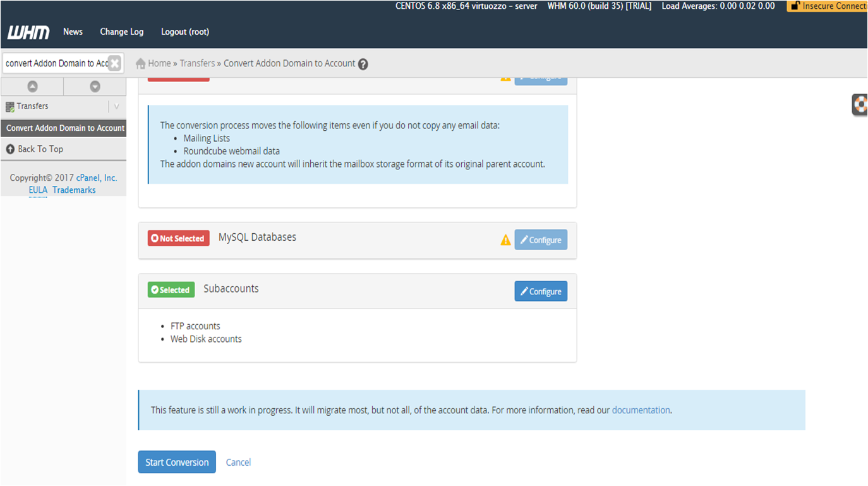Image resolution: width=868 pixels, height=486 pixels.
Task: Click the "MySQL Databases" heading text
Action: 257,237
